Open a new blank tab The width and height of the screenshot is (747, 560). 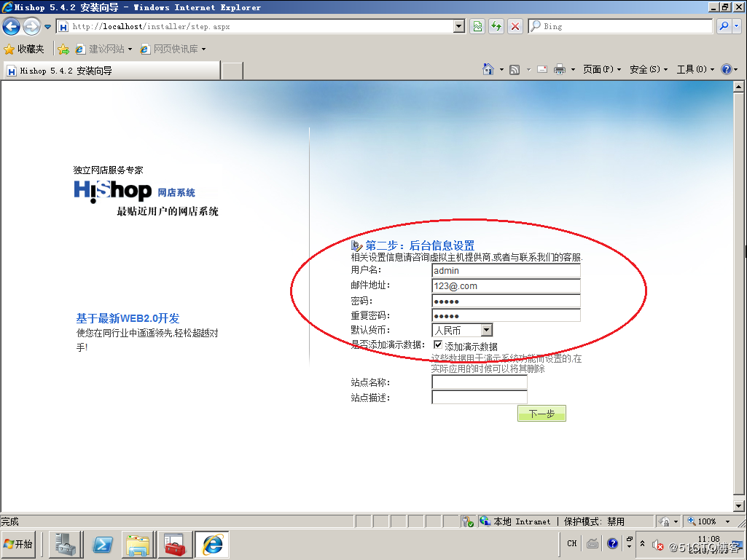[232, 71]
